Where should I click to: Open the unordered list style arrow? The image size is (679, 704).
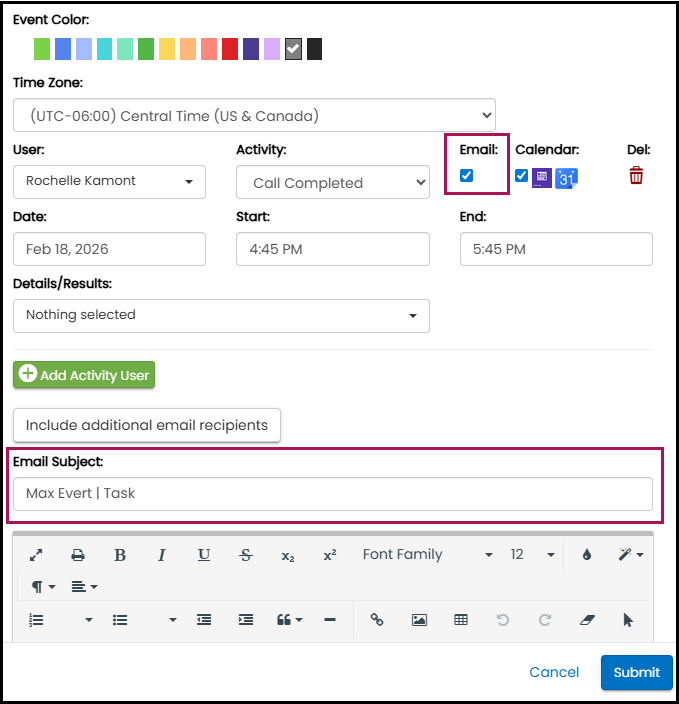point(172,620)
